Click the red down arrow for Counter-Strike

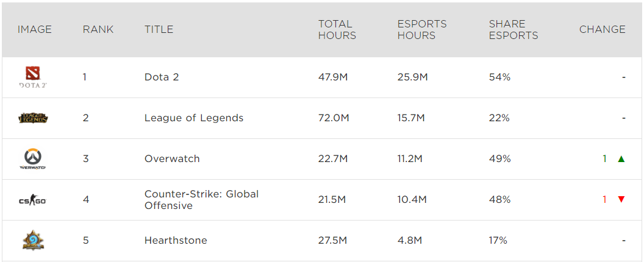(x=621, y=199)
